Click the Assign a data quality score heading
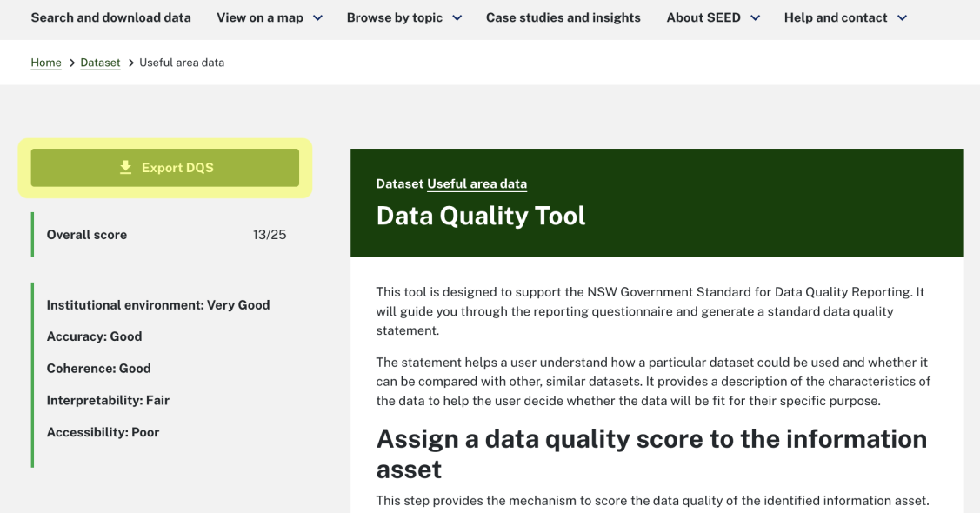The width and height of the screenshot is (980, 513). point(651,454)
